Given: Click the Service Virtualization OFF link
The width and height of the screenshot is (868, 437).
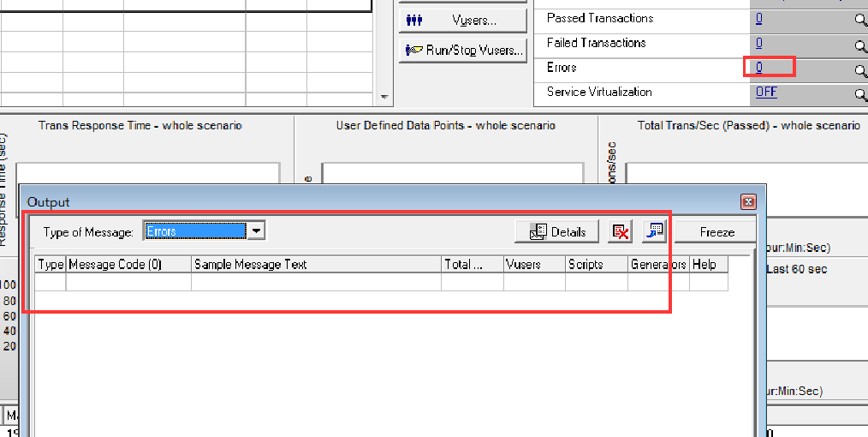Looking at the screenshot, I should [x=765, y=92].
